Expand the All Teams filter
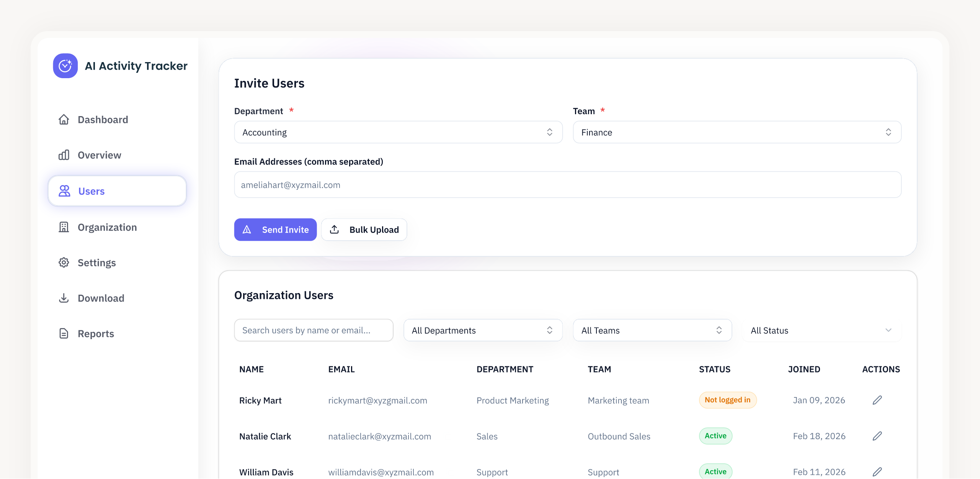 652,330
